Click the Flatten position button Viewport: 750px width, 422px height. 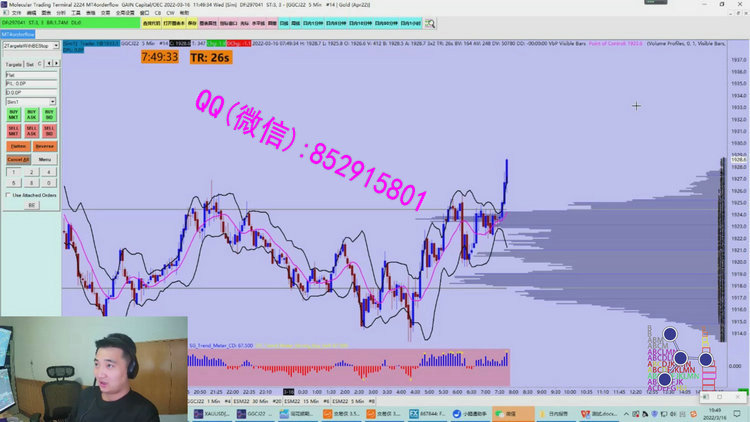click(x=17, y=146)
